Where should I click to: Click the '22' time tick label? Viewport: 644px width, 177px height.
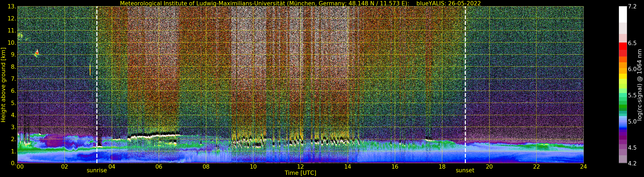point(536,167)
